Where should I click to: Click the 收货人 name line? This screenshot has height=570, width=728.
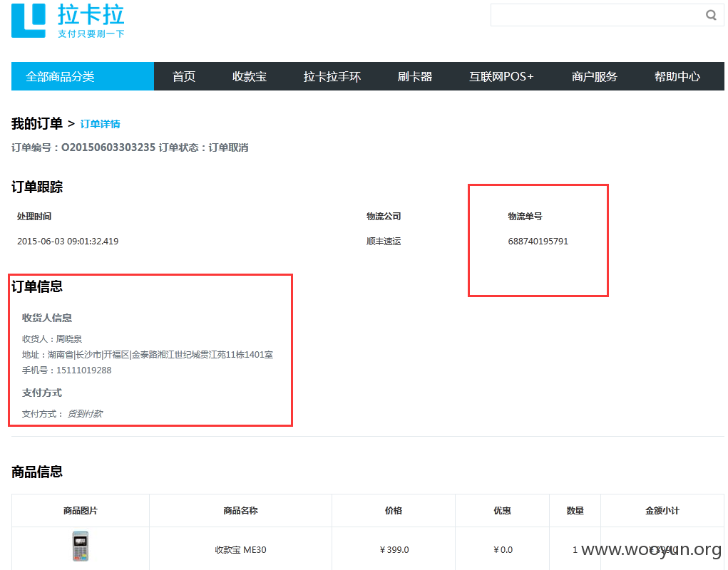coord(52,339)
